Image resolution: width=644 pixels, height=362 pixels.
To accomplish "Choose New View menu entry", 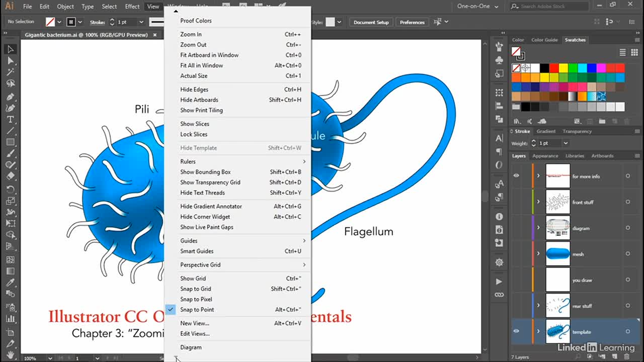I will coord(237,323).
